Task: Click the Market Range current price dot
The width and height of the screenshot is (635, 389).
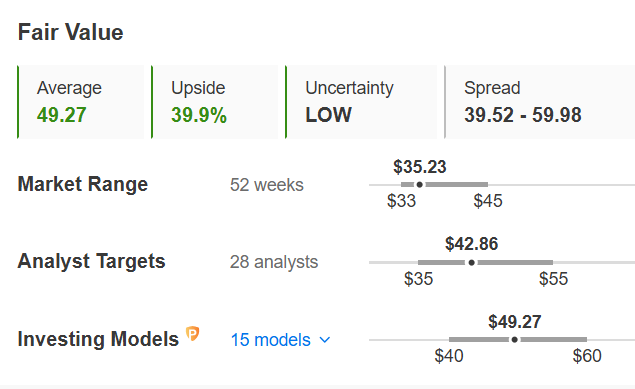Action: pyautogui.click(x=420, y=185)
